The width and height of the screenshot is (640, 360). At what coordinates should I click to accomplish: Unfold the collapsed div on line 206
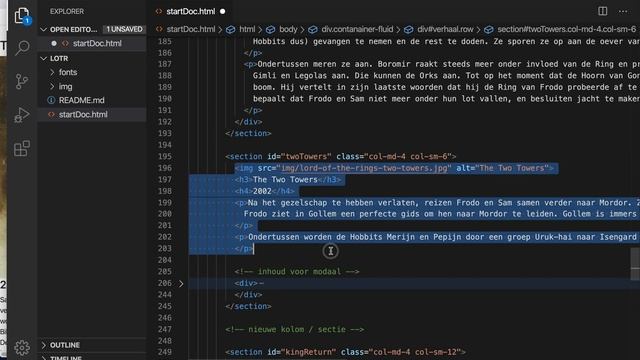pyautogui.click(x=181, y=283)
